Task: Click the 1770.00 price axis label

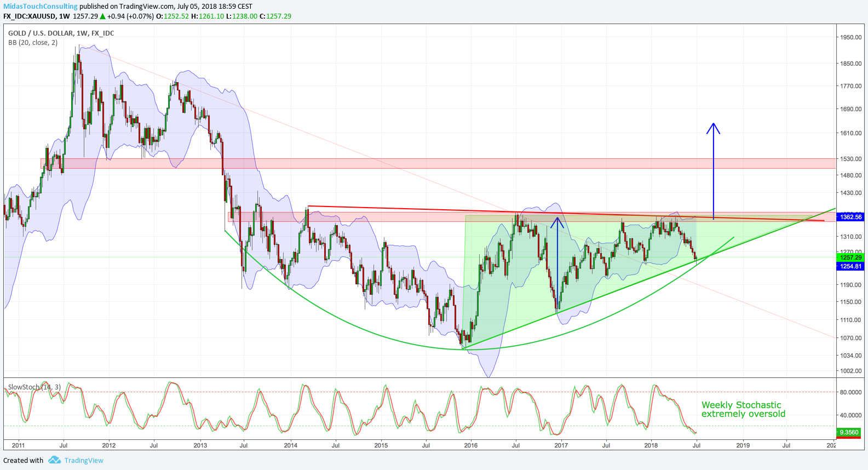Action: pyautogui.click(x=850, y=86)
